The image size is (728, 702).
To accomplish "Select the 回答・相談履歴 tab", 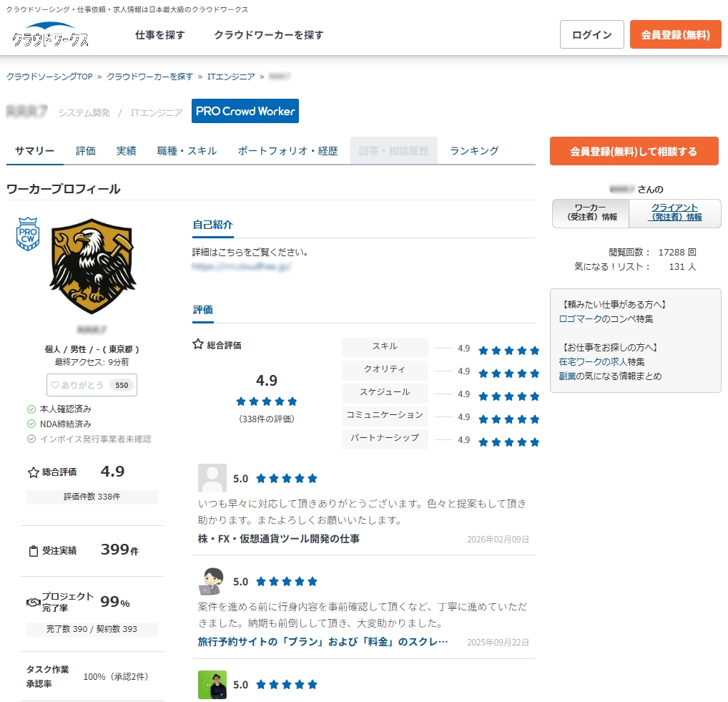I will [x=394, y=151].
